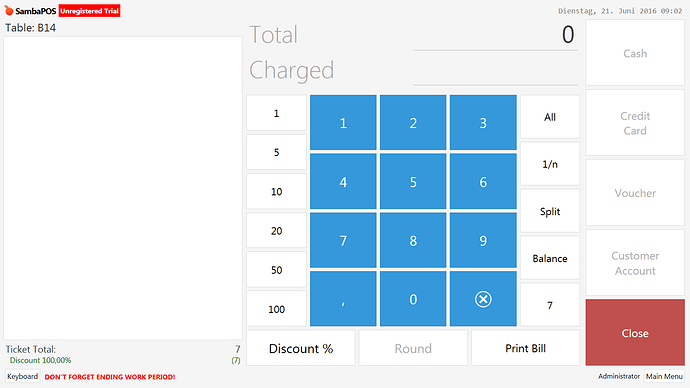Select the quick amount 50 button
690x388 pixels.
(x=276, y=270)
